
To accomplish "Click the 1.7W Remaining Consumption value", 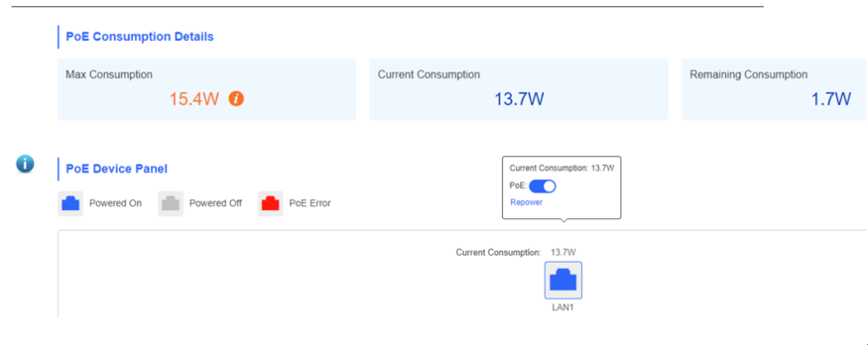I will [831, 99].
